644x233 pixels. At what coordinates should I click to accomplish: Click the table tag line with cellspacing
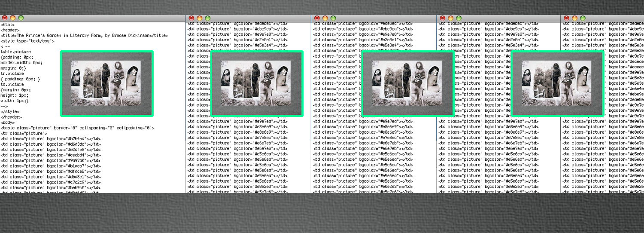(x=77, y=128)
